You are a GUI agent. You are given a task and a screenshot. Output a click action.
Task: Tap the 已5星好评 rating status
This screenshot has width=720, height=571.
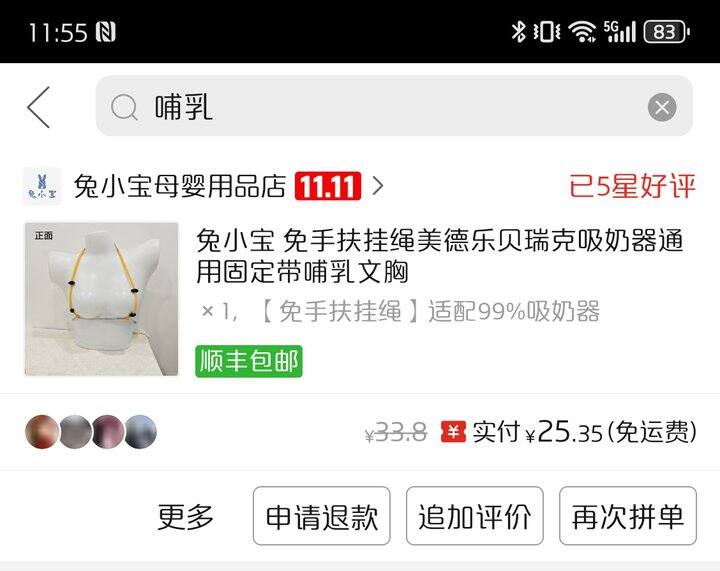click(x=632, y=186)
